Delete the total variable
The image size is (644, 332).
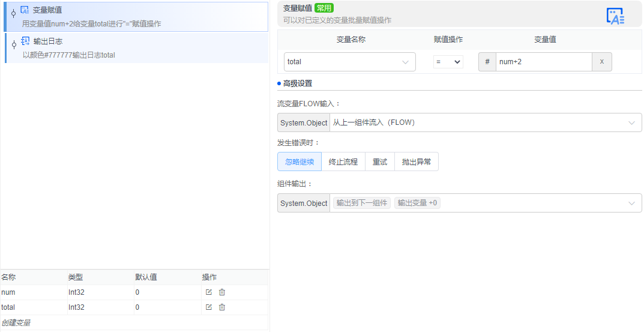[x=222, y=307]
